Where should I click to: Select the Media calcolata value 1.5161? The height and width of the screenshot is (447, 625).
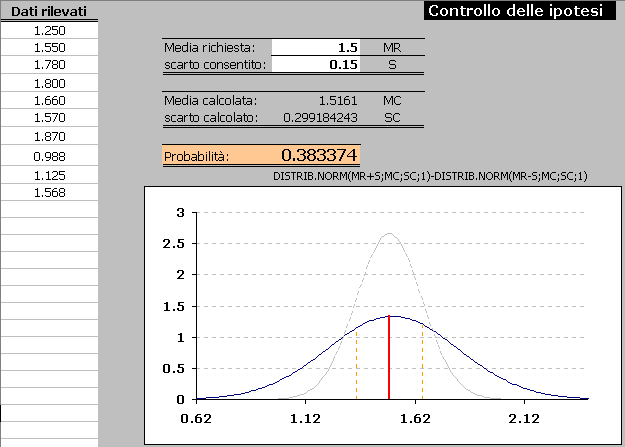pyautogui.click(x=336, y=100)
